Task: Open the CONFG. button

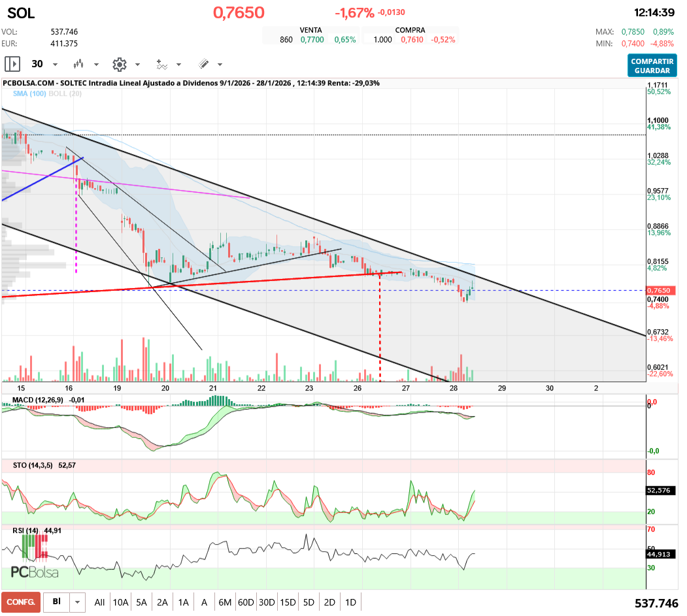Action: coord(21,602)
